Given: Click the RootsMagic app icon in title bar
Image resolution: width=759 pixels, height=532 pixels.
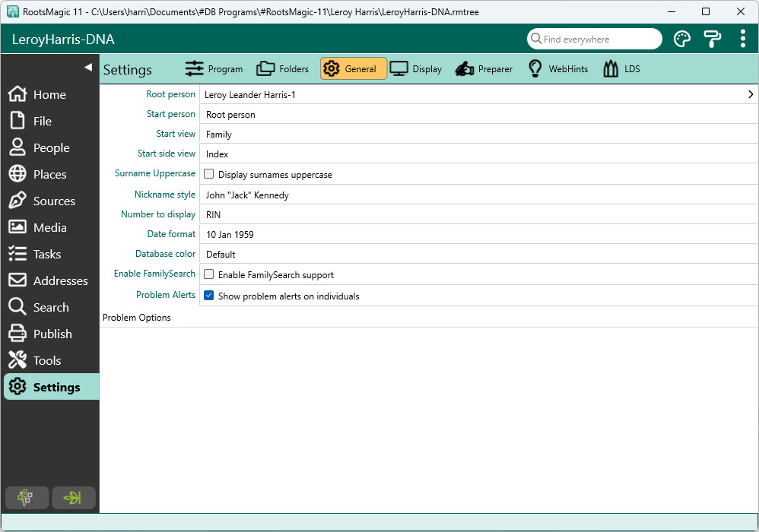Looking at the screenshot, I should tap(13, 11).
